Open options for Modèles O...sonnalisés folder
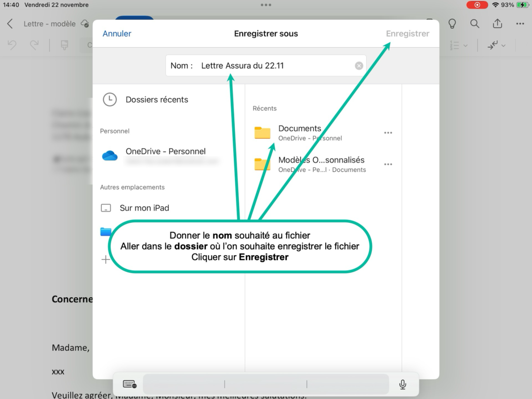This screenshot has width=532, height=399. click(388, 165)
